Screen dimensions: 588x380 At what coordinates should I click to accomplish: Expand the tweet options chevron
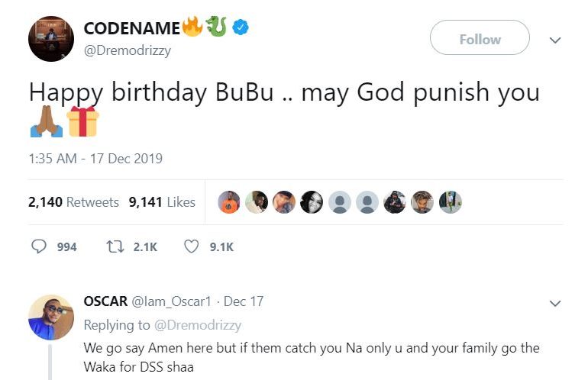tap(555, 40)
